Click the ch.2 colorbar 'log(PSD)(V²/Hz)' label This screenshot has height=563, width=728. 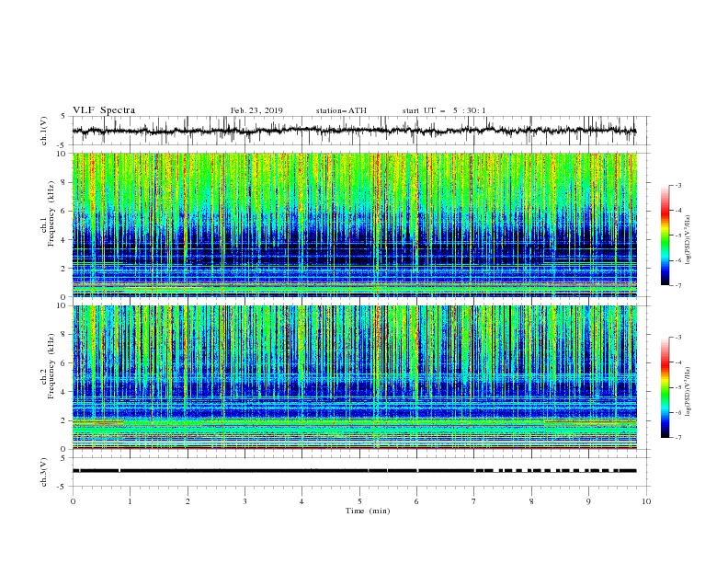(688, 392)
